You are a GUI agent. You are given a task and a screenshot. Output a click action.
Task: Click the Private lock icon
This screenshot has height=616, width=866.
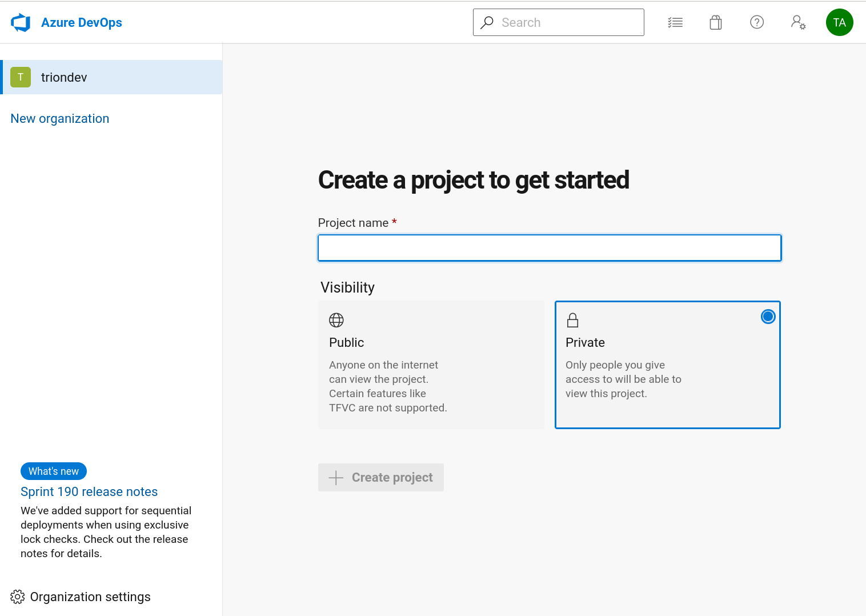(573, 320)
